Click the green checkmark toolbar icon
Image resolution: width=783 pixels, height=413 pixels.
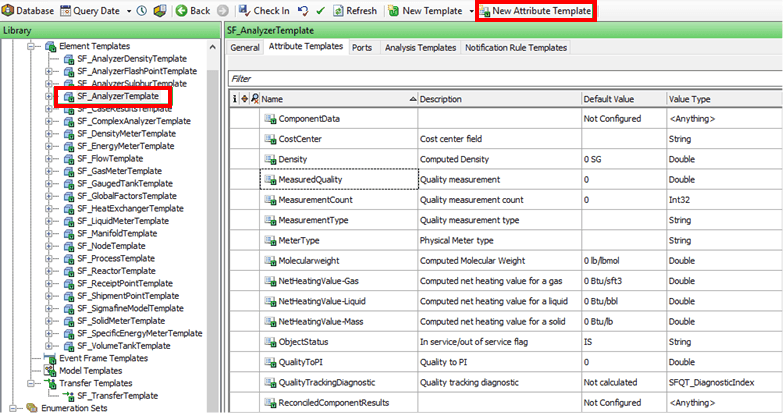click(x=321, y=10)
